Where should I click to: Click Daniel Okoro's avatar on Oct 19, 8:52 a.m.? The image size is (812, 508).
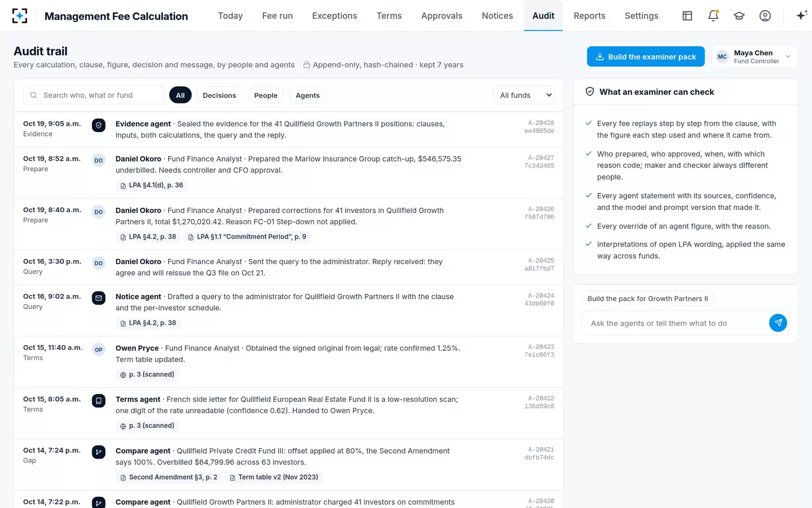click(x=99, y=160)
